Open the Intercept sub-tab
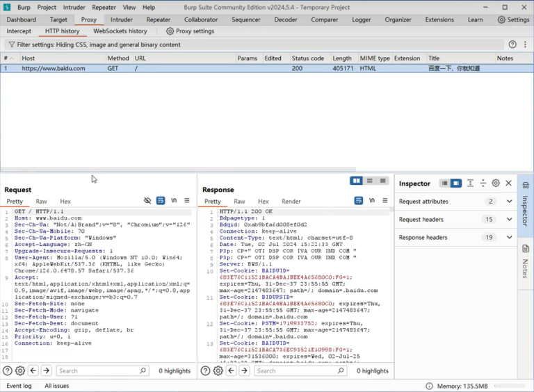The image size is (534, 392). point(19,31)
